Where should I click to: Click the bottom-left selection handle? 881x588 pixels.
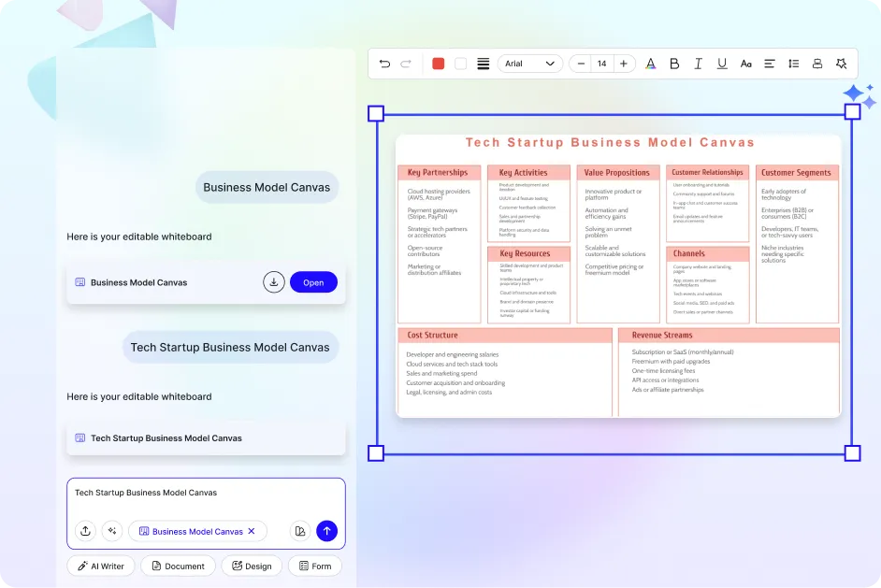pyautogui.click(x=376, y=452)
